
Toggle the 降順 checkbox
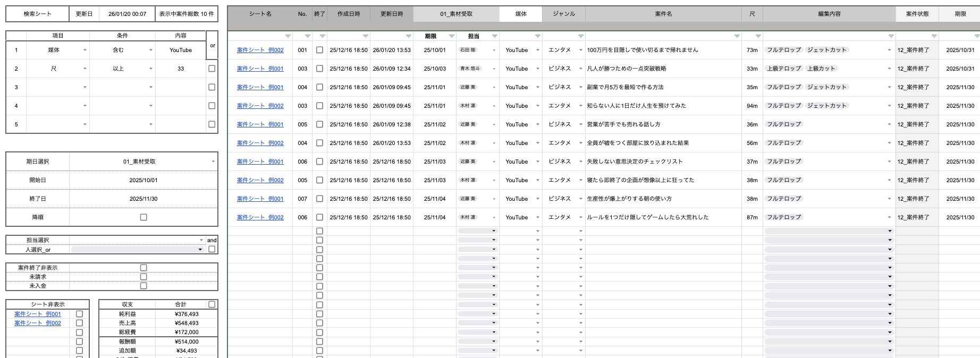(143, 217)
